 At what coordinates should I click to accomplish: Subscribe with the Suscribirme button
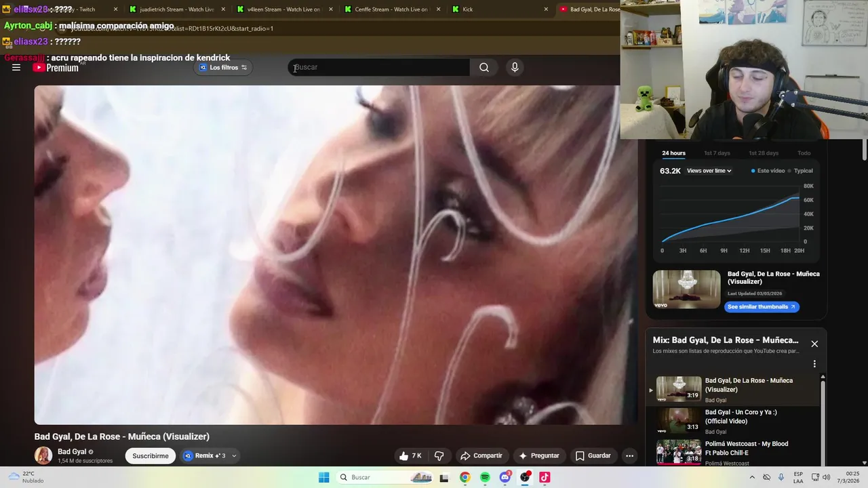(x=151, y=455)
